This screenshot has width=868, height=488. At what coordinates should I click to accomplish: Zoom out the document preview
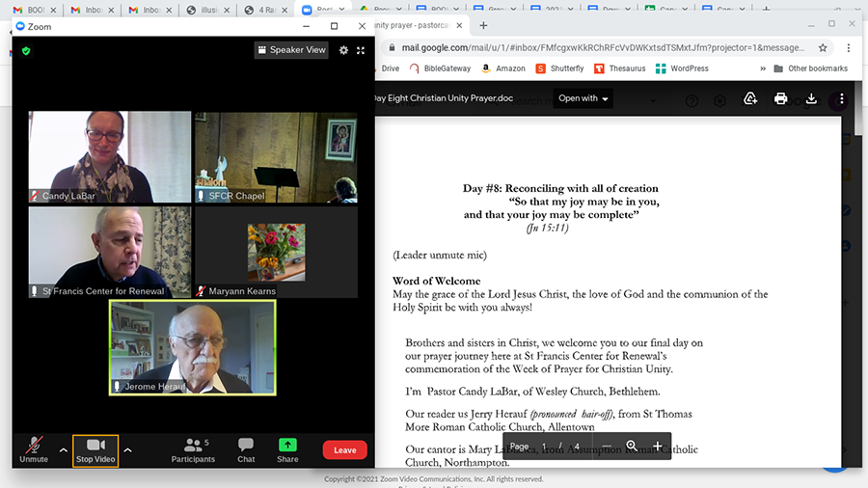click(x=607, y=446)
